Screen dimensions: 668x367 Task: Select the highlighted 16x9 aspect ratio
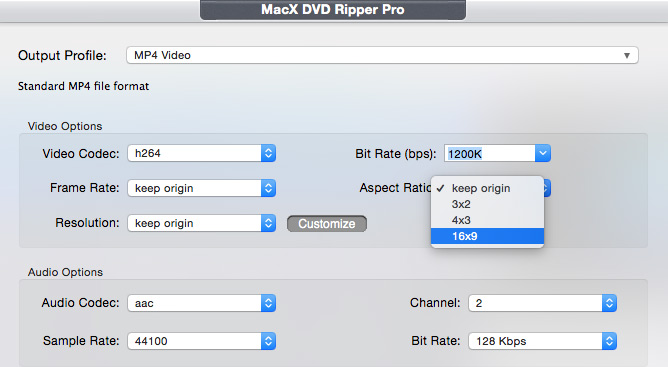coord(487,236)
